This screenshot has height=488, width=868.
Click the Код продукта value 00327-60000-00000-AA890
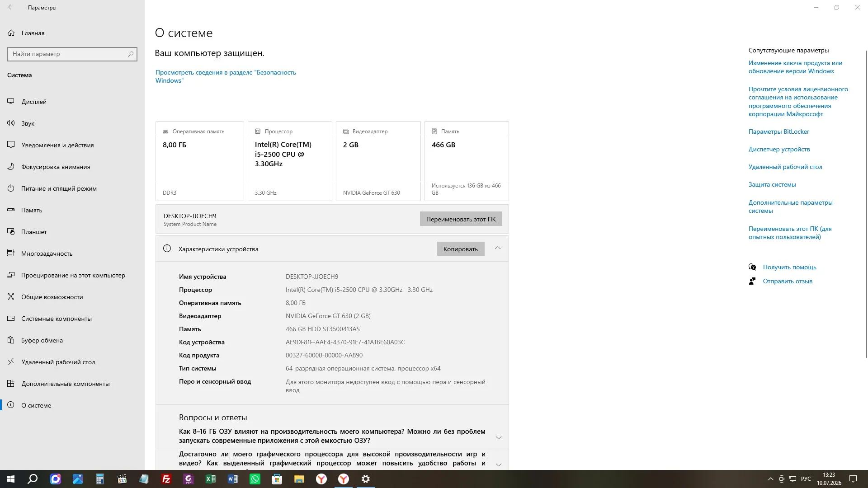point(324,355)
